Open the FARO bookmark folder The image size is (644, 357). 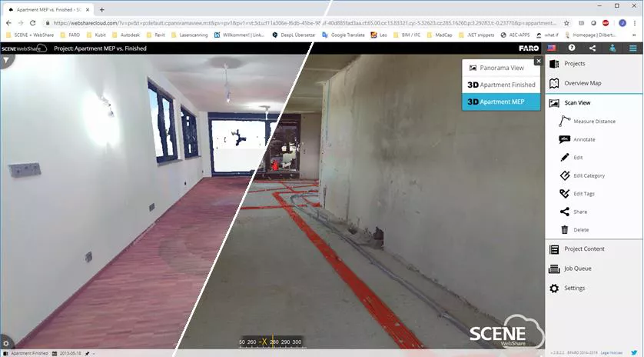[x=70, y=35]
